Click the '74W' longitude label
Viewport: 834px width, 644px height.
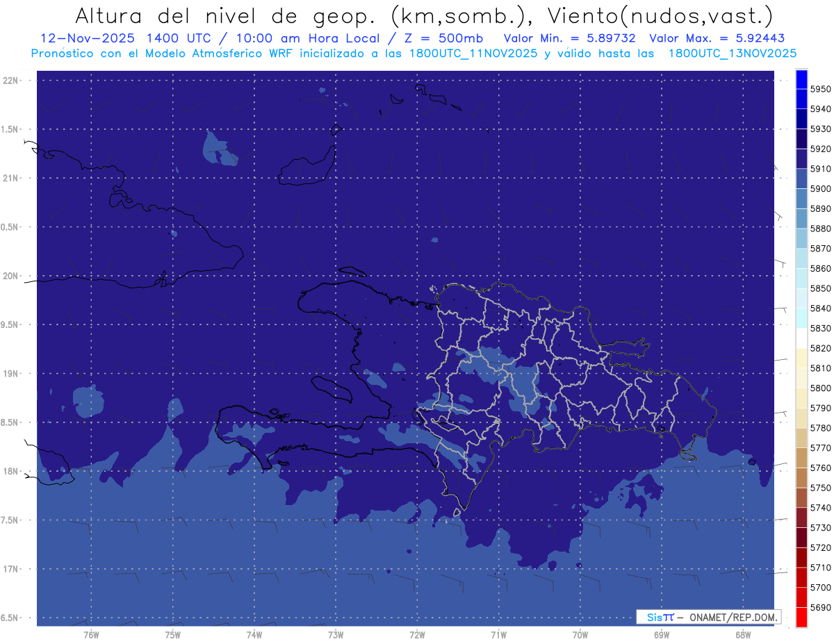click(x=254, y=635)
